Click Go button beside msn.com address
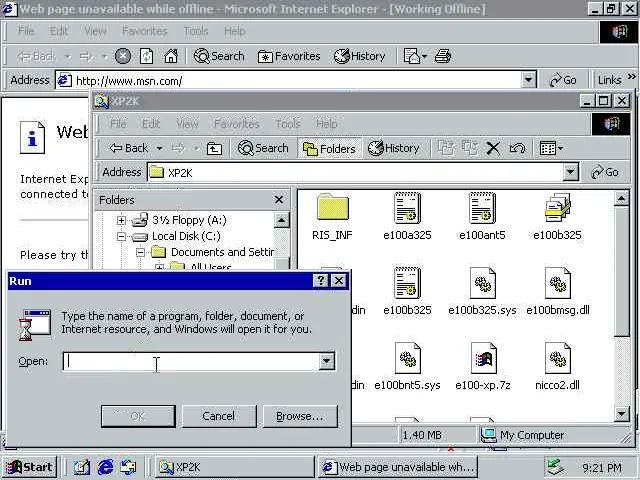 click(x=563, y=80)
